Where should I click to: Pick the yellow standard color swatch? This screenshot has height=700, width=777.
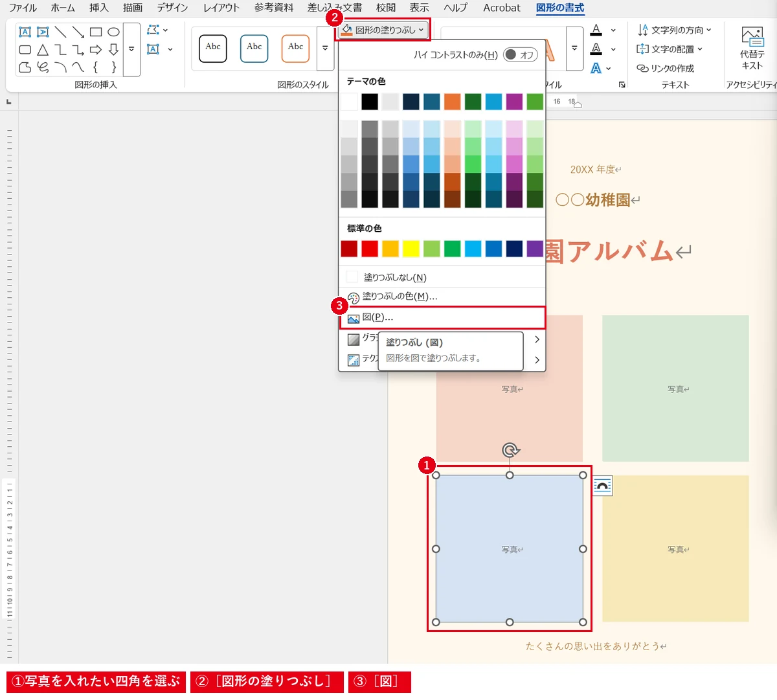pyautogui.click(x=411, y=249)
